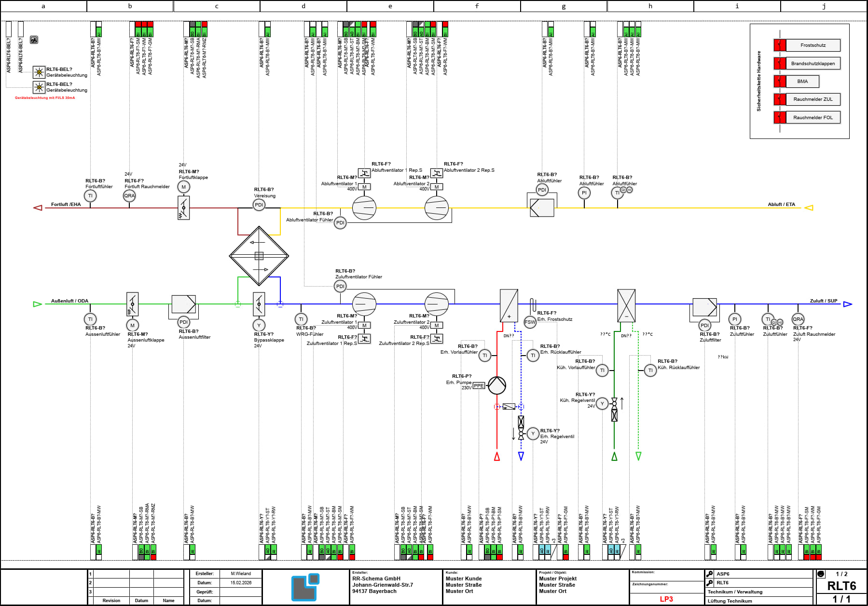Image resolution: width=868 pixels, height=606 pixels.
Task: Click the FSW Frostschutz sensor circle
Action: (x=530, y=322)
